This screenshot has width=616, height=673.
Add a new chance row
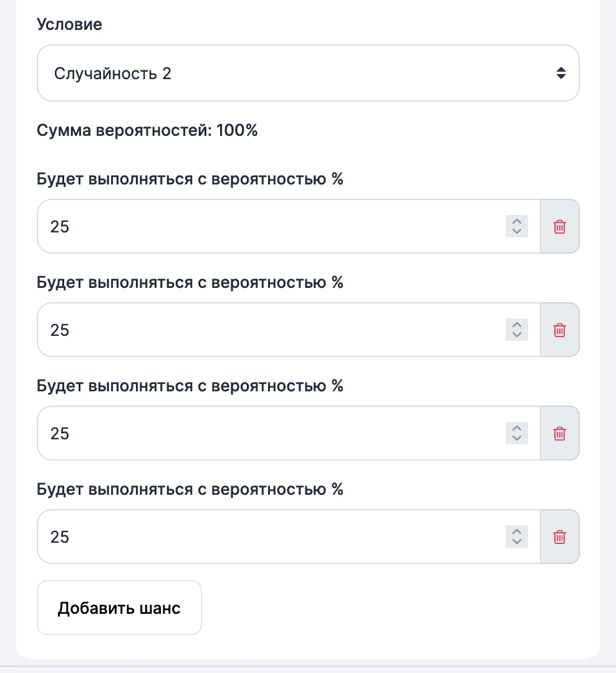pyautogui.click(x=118, y=607)
